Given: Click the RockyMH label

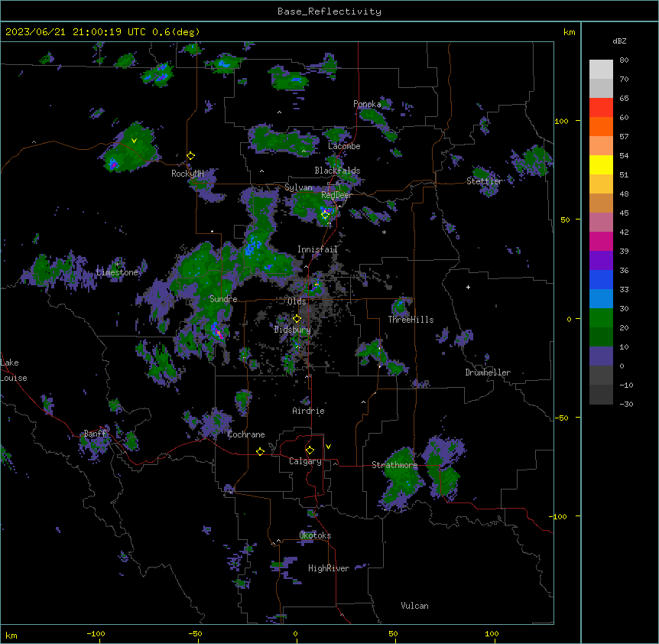Looking at the screenshot, I should point(187,174).
